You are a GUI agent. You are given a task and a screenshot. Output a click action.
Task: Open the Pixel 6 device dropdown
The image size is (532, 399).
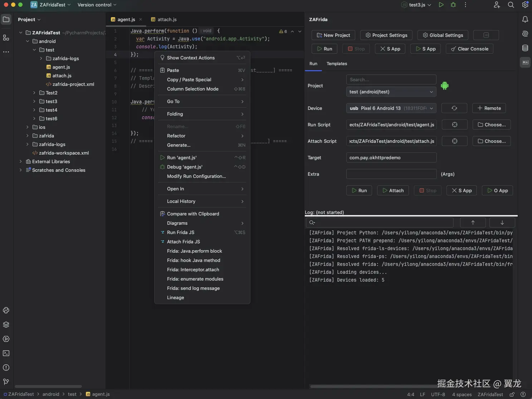point(391,108)
